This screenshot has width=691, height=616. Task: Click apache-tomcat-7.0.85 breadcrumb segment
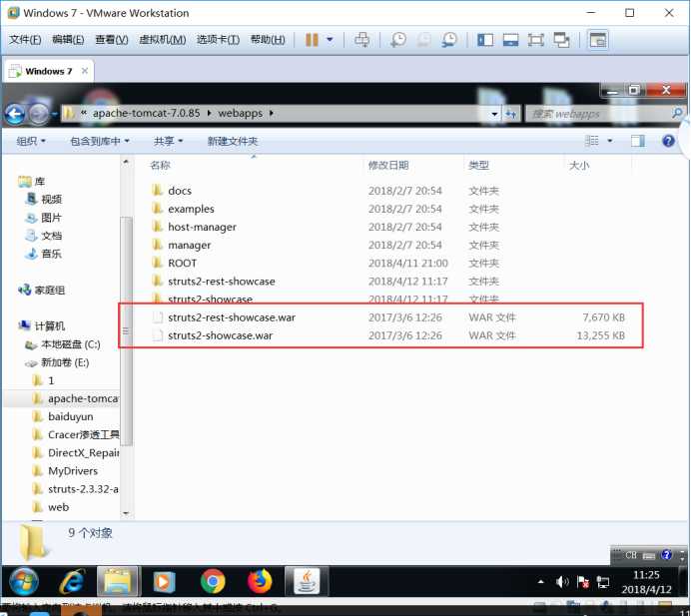tap(146, 113)
